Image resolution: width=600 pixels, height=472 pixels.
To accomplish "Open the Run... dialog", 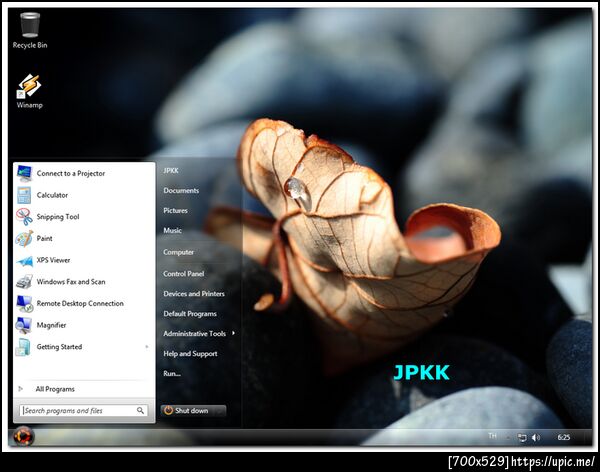I will [x=172, y=374].
